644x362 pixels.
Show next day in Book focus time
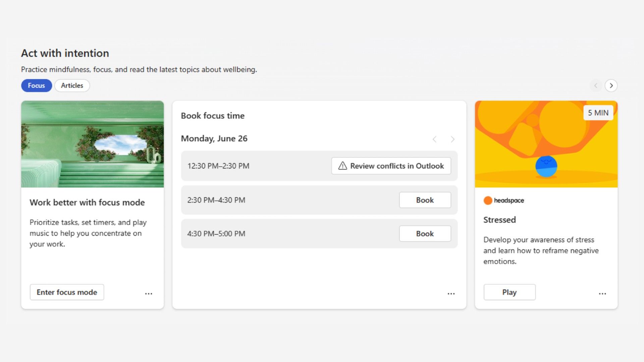pos(452,139)
